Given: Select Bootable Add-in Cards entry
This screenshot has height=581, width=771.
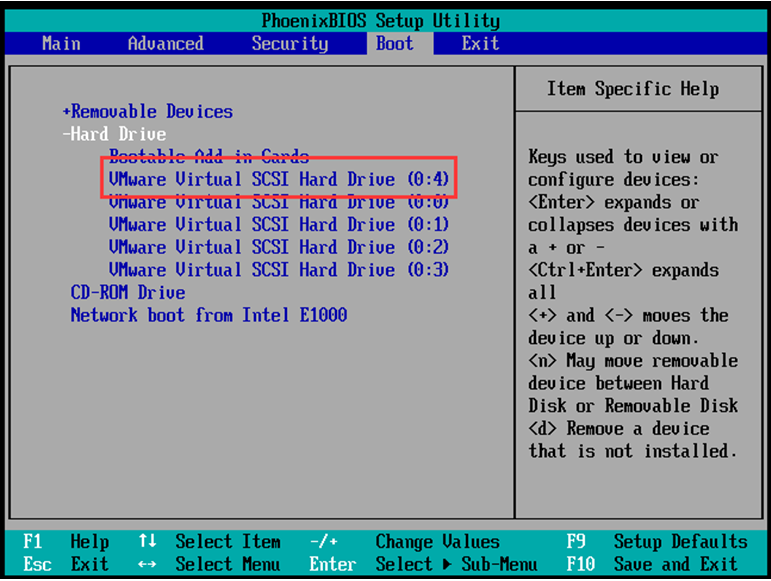Looking at the screenshot, I should [209, 156].
